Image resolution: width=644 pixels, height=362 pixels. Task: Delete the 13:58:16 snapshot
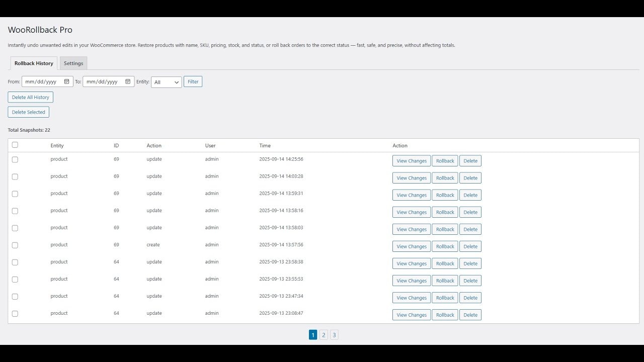point(470,212)
